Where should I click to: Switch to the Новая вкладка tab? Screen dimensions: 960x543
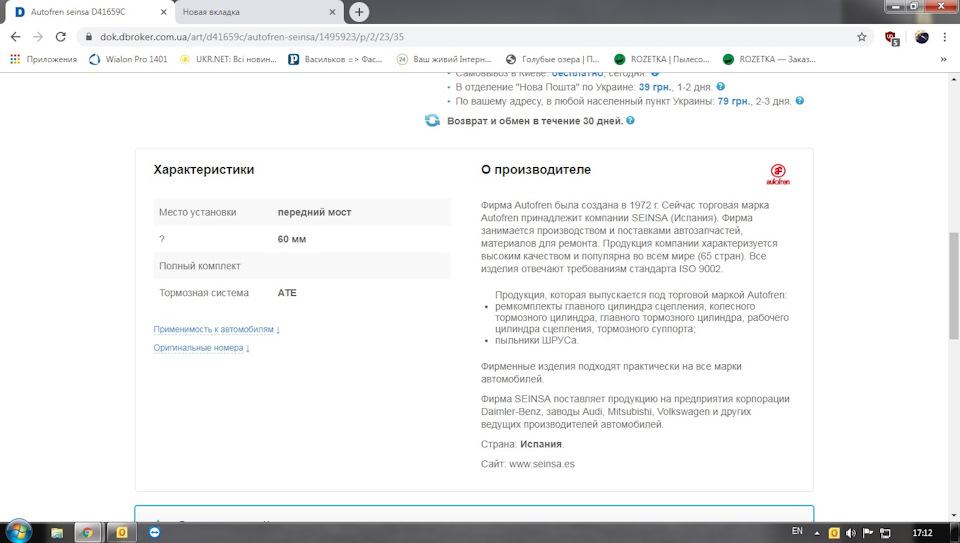click(x=259, y=12)
